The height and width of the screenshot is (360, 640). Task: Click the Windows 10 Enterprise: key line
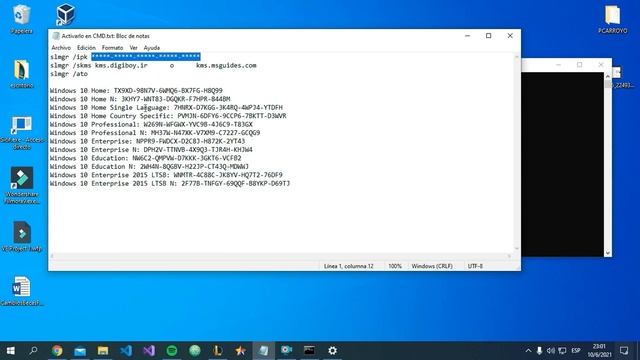tap(147, 141)
